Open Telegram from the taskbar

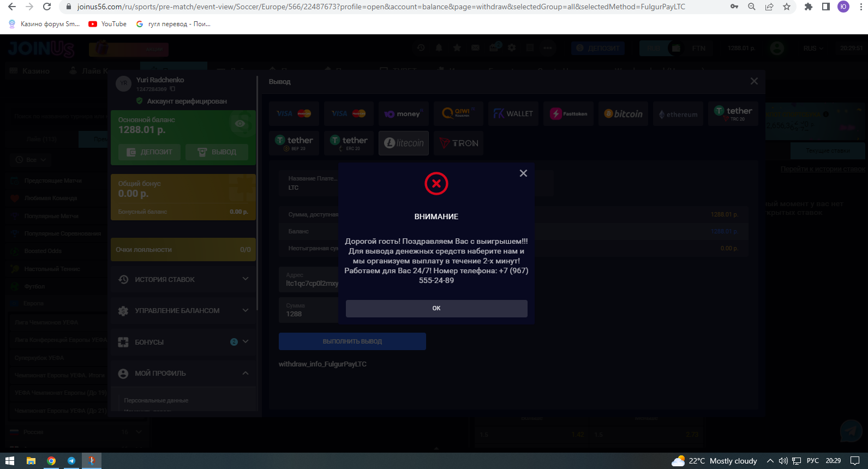click(x=71, y=461)
